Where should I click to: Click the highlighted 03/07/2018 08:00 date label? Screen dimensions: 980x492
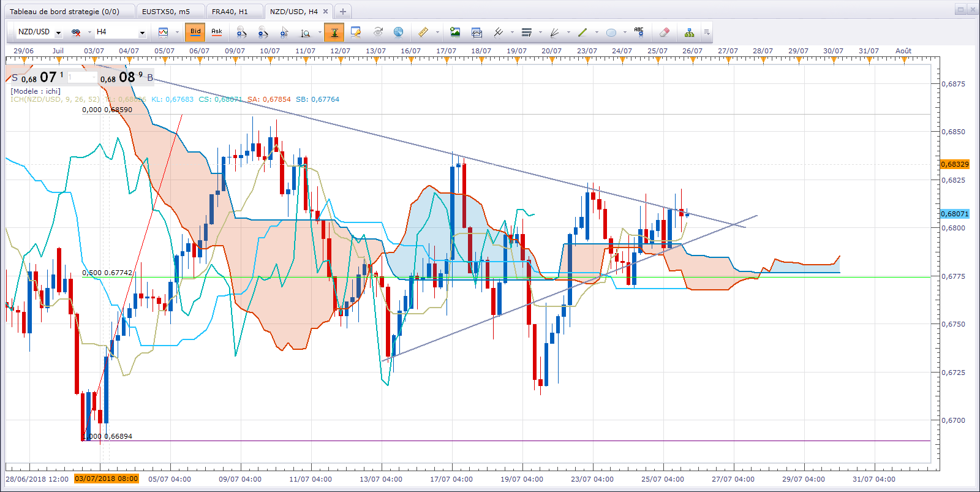tap(107, 479)
